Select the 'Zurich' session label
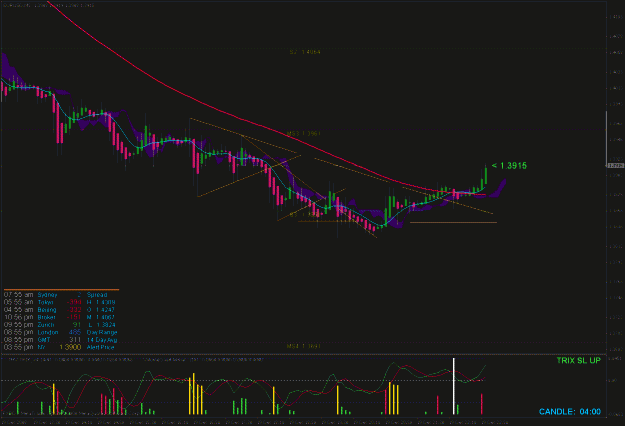 tap(46, 325)
